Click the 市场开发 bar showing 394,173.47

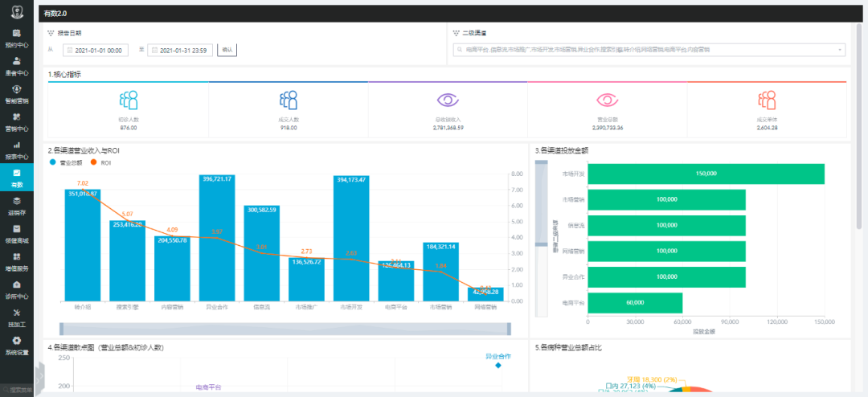351,239
